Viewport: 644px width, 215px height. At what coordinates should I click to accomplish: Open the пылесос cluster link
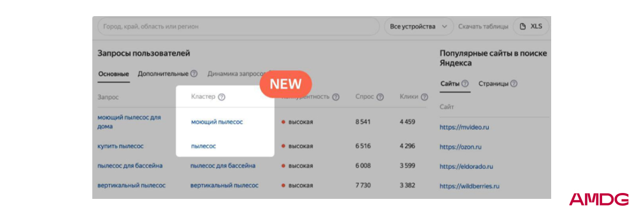click(x=203, y=146)
